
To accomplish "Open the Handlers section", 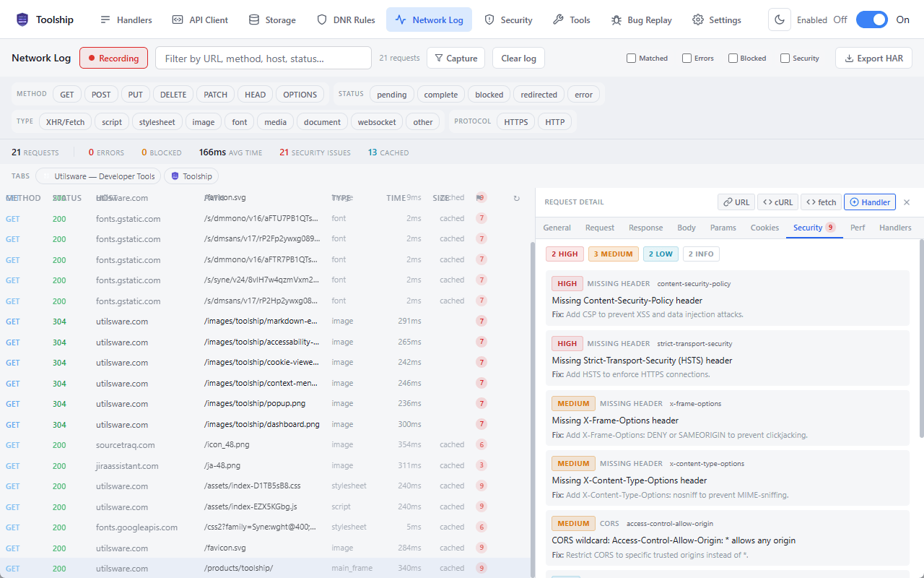I will click(x=126, y=20).
